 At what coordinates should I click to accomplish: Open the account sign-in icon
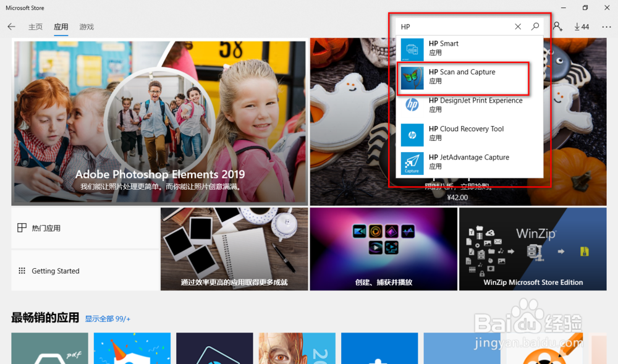click(557, 27)
